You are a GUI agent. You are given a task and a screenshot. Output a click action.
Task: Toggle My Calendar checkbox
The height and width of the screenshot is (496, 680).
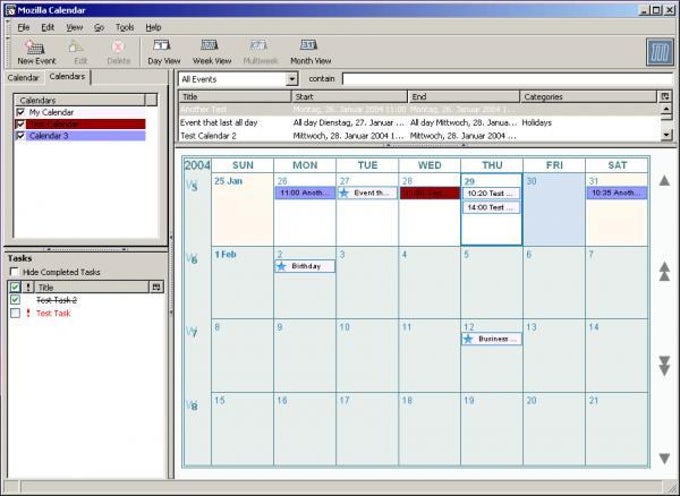tap(20, 112)
